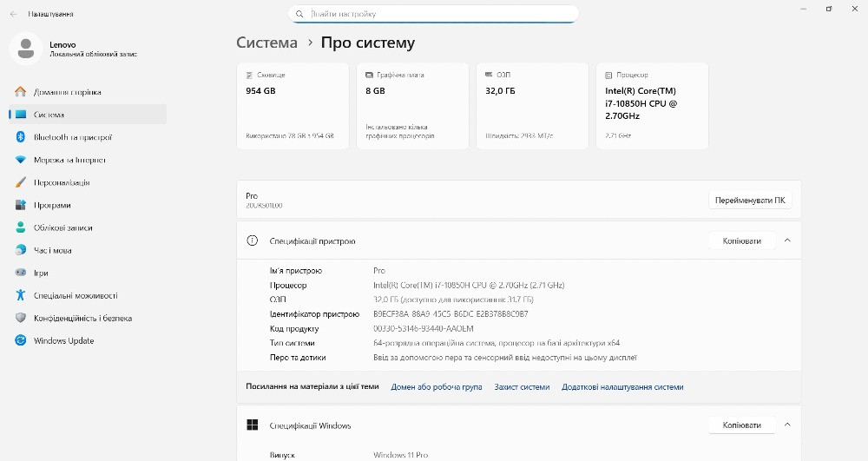868x461 pixels.
Task: Collapse the Windows specifications section chevron
Action: [x=787, y=425]
